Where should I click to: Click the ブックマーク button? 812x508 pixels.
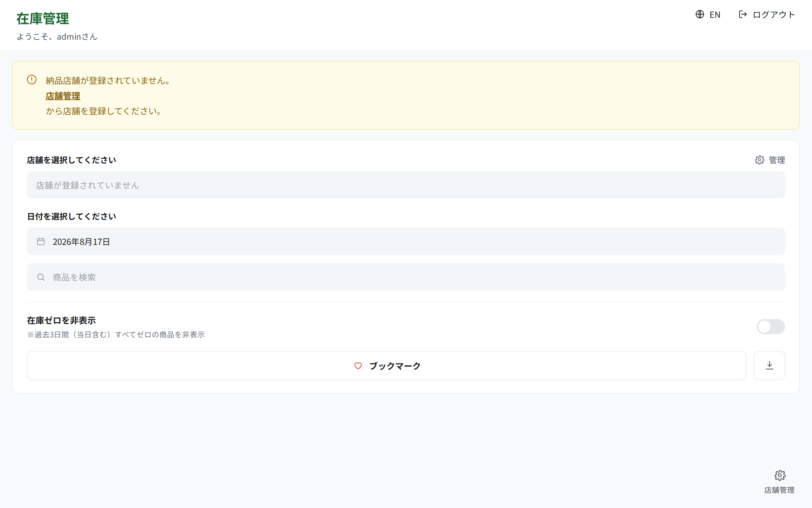coord(386,366)
